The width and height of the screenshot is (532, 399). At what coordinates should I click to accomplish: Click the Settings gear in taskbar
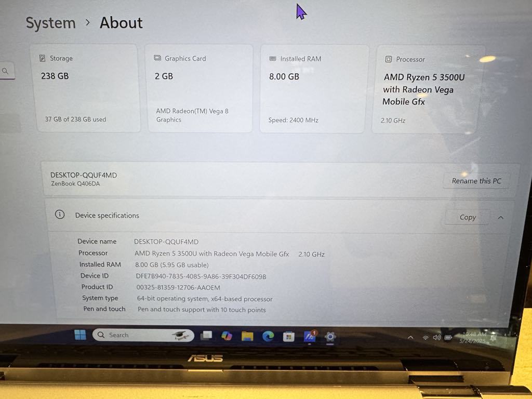click(x=330, y=337)
